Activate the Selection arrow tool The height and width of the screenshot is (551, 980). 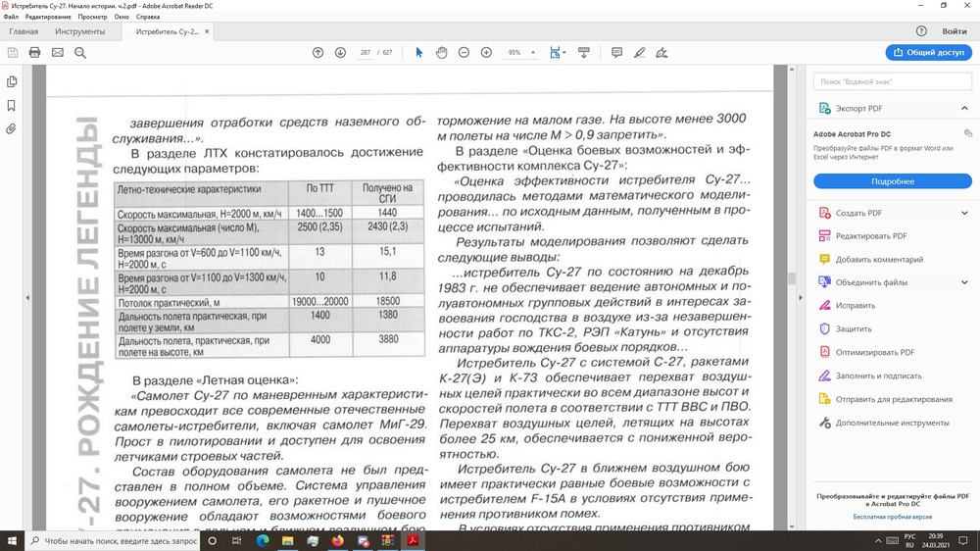click(x=418, y=53)
